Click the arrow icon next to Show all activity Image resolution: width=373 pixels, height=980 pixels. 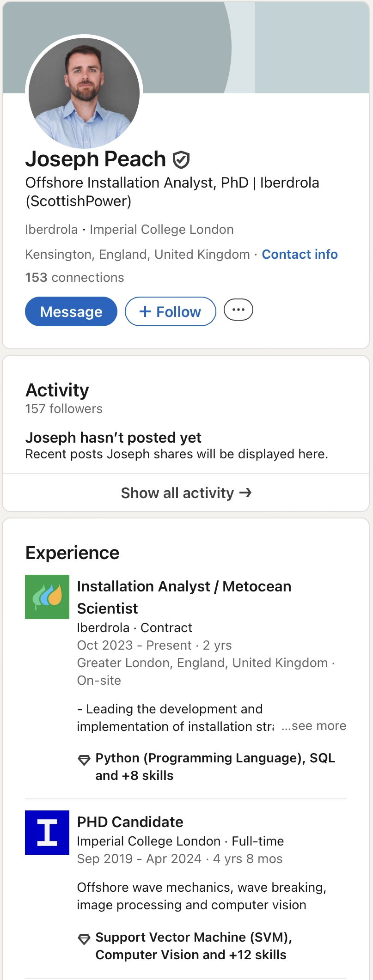pos(245,493)
